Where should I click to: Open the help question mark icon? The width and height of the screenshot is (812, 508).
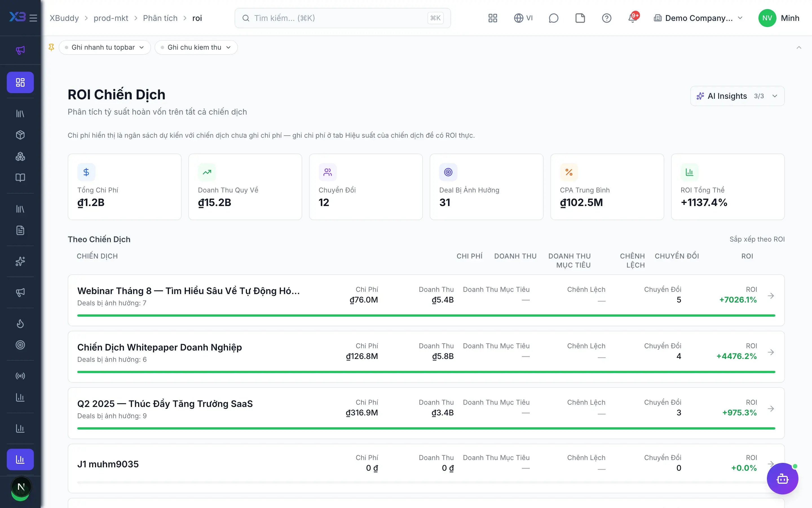click(x=607, y=18)
